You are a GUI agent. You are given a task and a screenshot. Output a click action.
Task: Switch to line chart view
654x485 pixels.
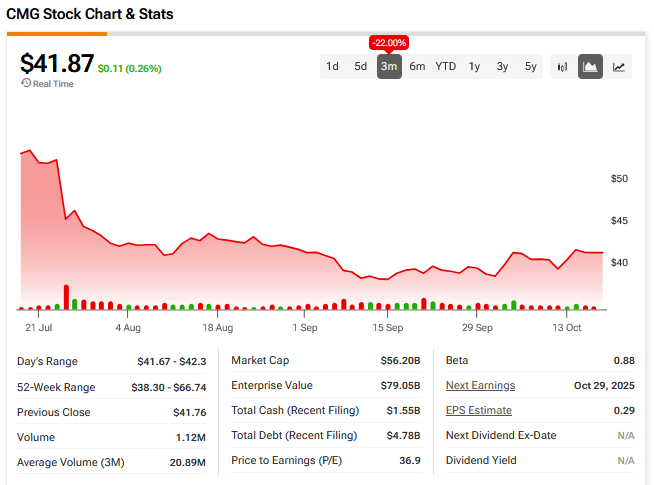619,67
